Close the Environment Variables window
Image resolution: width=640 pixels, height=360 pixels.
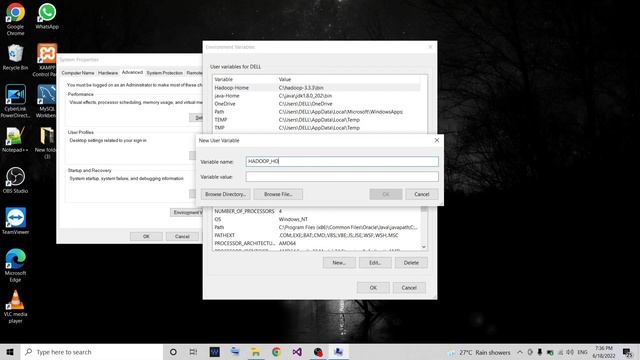pyautogui.click(x=430, y=47)
